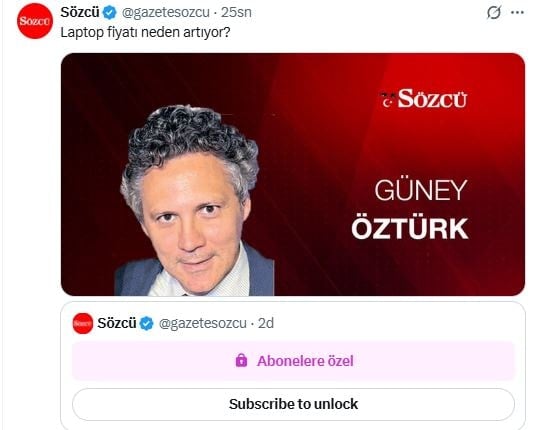539x430 pixels.
Task: Open the @gazetesozcu handle in the quoted tweet
Action: pos(202,323)
